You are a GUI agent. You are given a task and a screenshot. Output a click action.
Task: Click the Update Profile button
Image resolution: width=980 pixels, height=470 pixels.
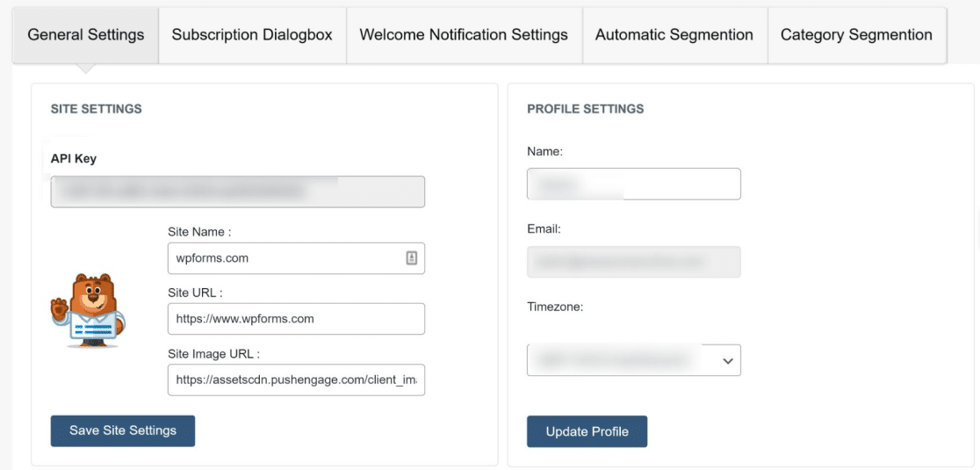click(587, 431)
